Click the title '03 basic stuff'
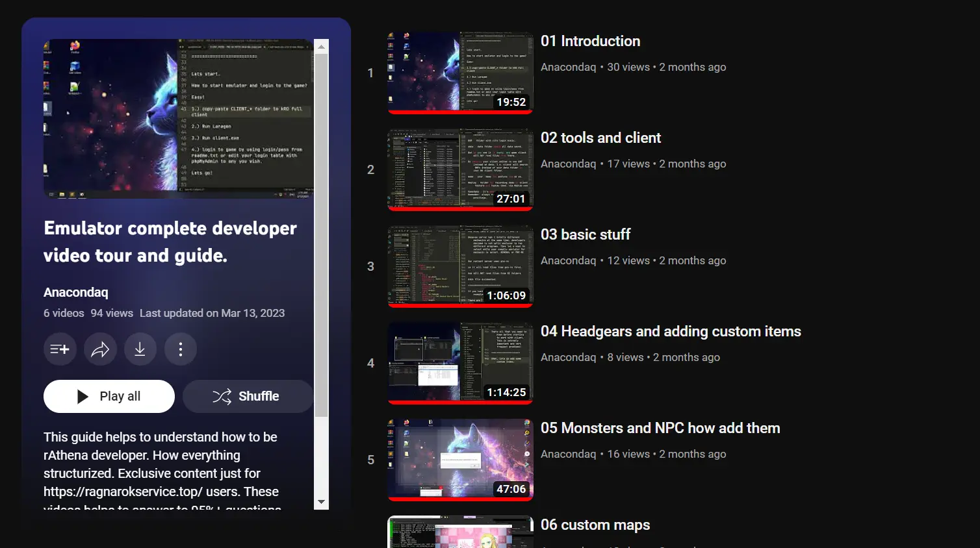The width and height of the screenshot is (980, 548). pos(586,234)
